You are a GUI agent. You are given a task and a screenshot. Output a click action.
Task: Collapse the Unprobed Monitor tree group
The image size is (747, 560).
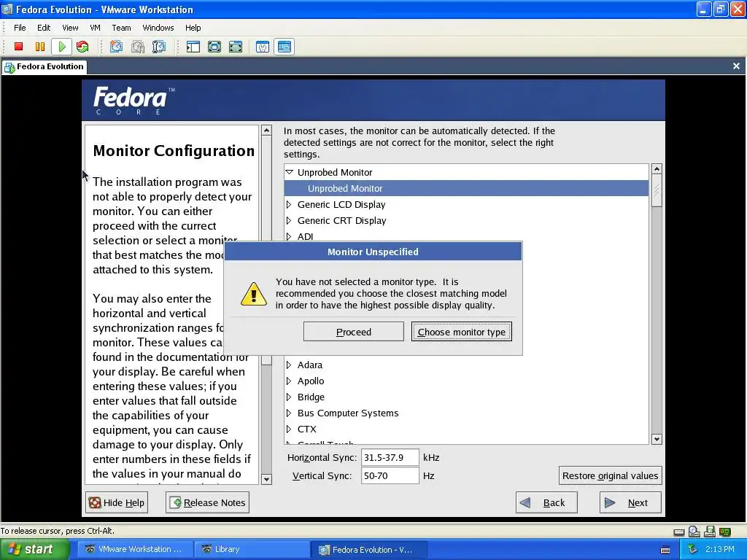pyautogui.click(x=289, y=172)
